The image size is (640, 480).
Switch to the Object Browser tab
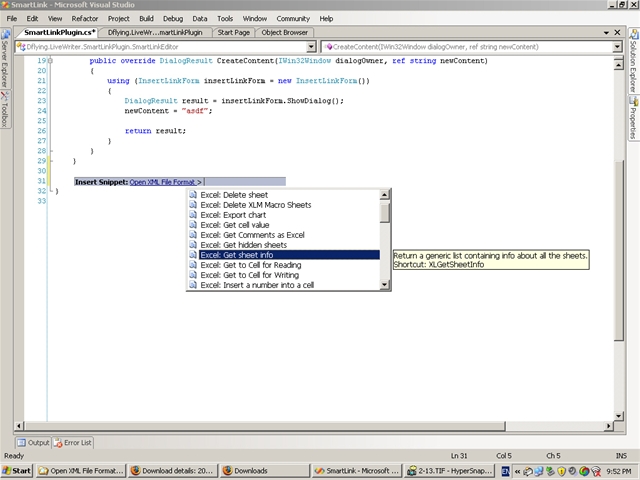(285, 32)
